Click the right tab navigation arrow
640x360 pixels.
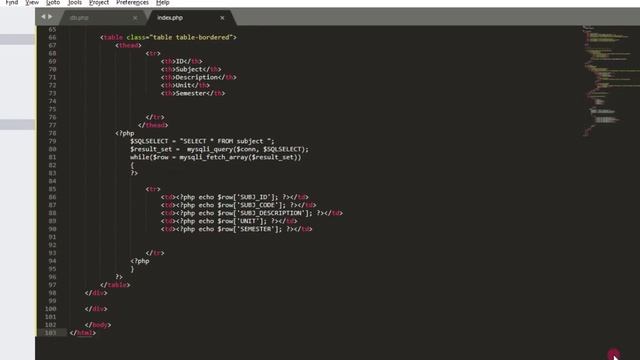(50, 17)
